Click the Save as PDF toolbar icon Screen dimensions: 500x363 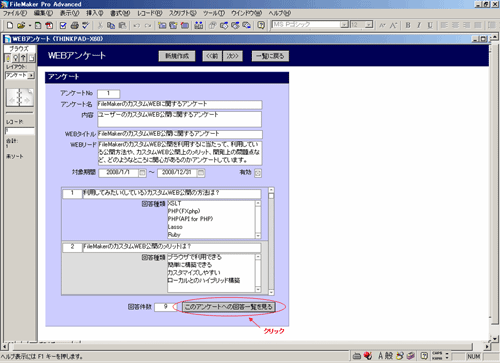coord(49,25)
